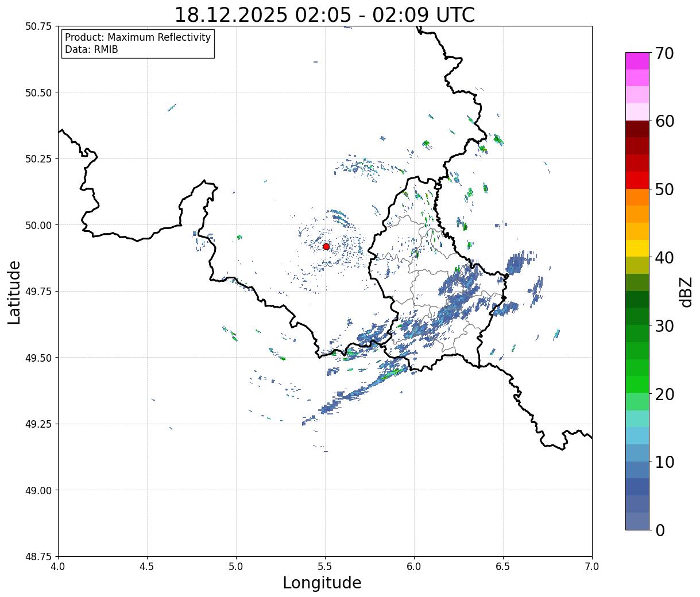700x597 pixels.
Task: Click the Data: RMIB label
Action: [91, 49]
